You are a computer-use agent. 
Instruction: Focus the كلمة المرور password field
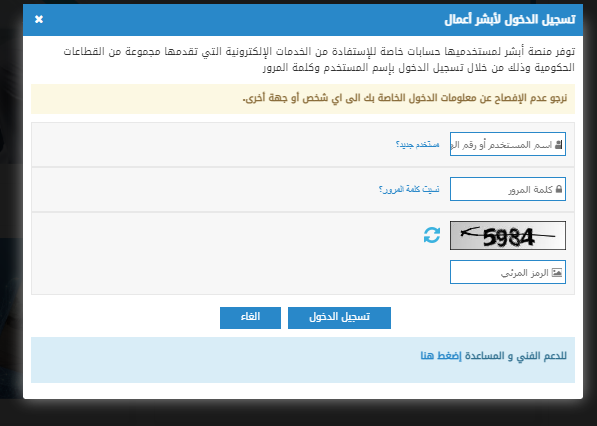pos(508,189)
